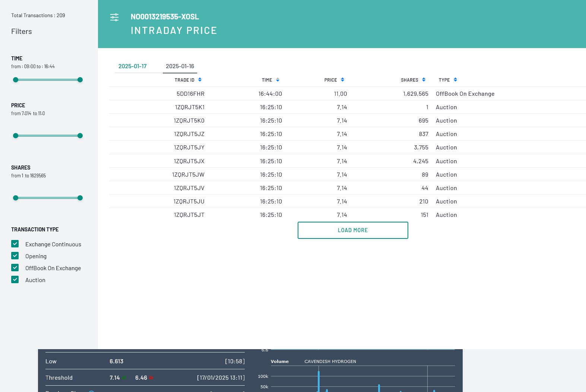Screen dimensions: 586x392
Task: Uncheck the Auction transaction type checkbox
Action: pos(15,279)
